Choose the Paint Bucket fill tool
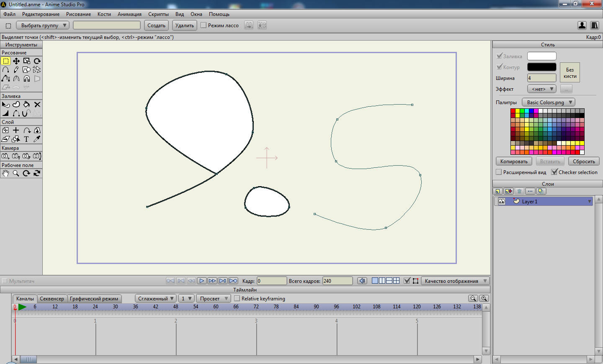 [x=26, y=105]
